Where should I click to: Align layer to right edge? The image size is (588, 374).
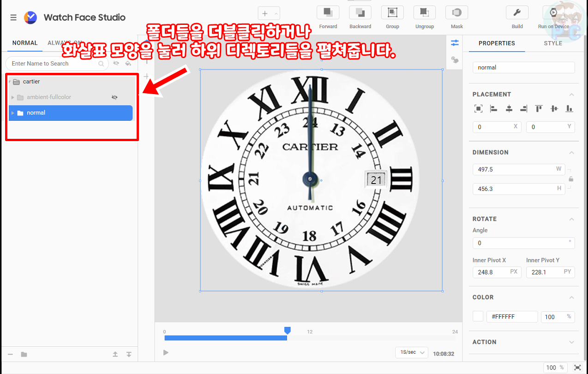point(523,109)
